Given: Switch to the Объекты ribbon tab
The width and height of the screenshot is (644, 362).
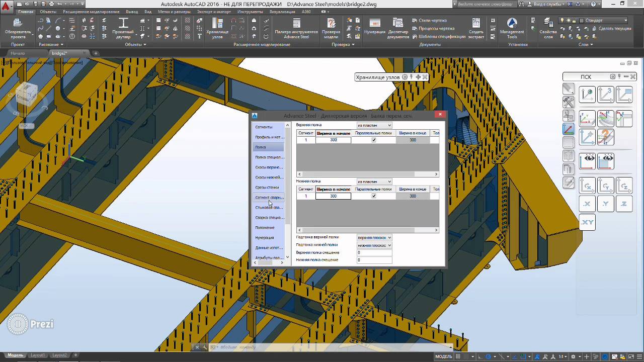Looking at the screenshot, I should [48, 12].
